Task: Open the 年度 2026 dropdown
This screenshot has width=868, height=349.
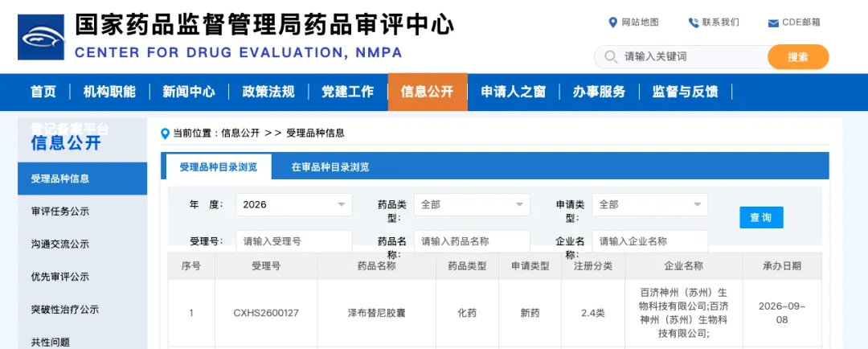Action: click(294, 204)
